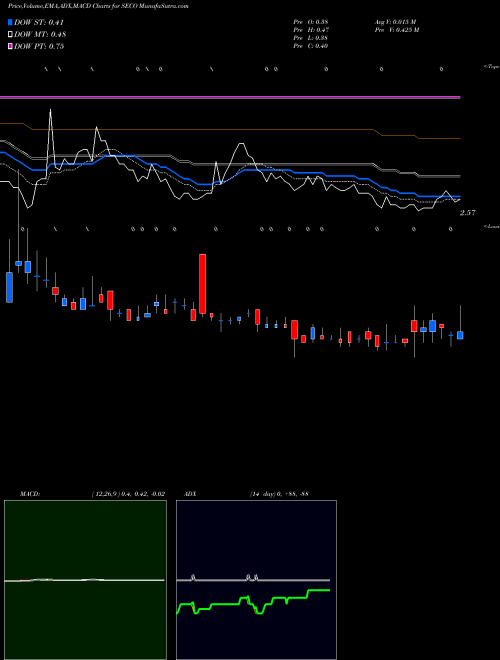Screen dimensions: 500x660
Task: Click the magenta DOW PT legend square
Action: pos(10,46)
